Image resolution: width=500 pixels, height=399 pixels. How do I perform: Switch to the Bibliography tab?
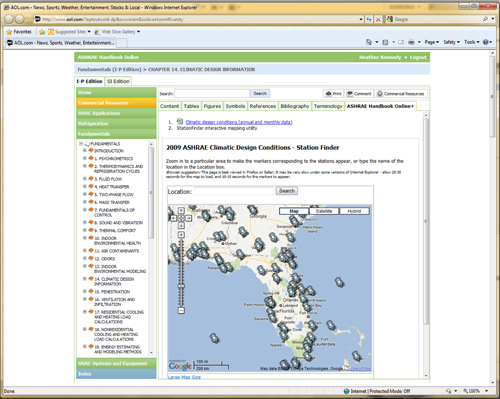pos(295,106)
